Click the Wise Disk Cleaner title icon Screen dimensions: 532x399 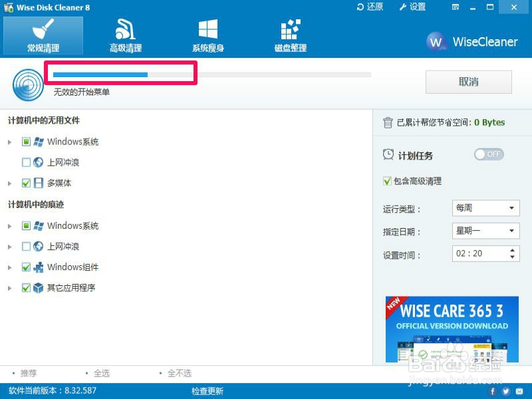pos(9,7)
